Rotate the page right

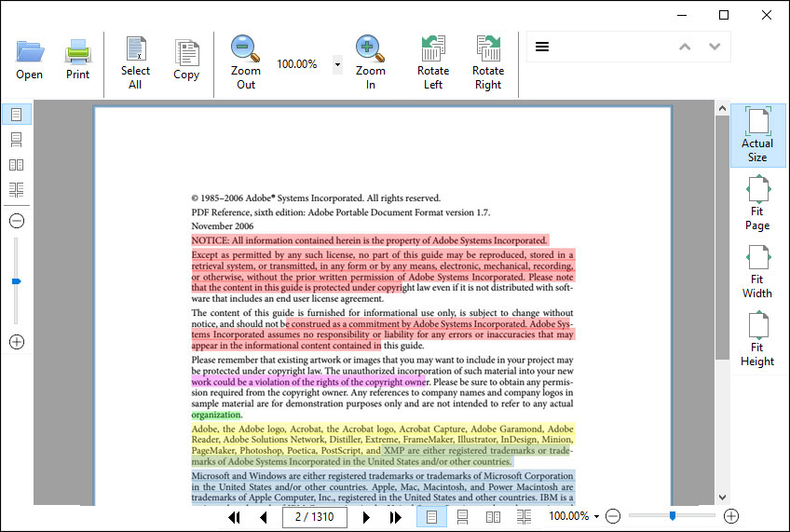coord(487,49)
